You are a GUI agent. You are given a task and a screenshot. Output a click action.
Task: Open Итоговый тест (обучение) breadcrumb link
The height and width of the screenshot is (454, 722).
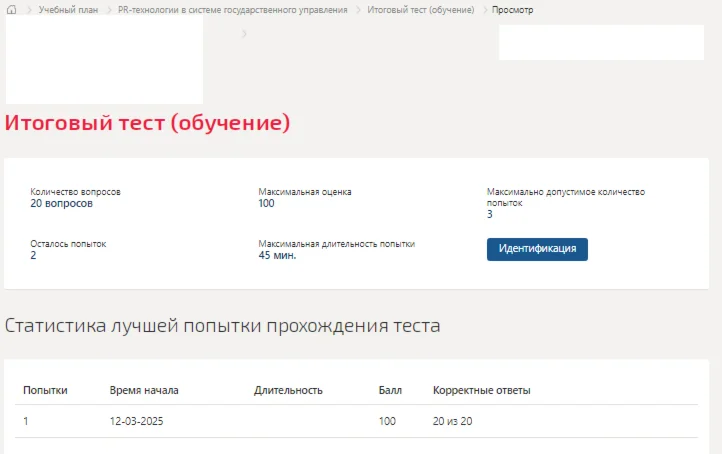point(420,9)
